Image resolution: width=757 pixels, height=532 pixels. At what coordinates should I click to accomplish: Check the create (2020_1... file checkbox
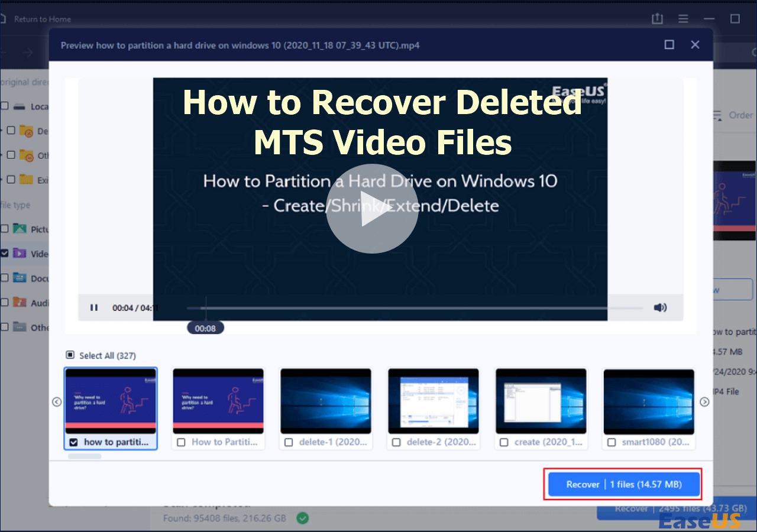point(504,442)
